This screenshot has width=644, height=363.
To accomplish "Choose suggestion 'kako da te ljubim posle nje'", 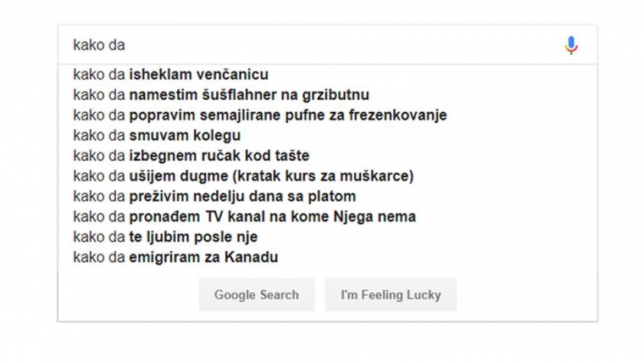I will [x=165, y=237].
